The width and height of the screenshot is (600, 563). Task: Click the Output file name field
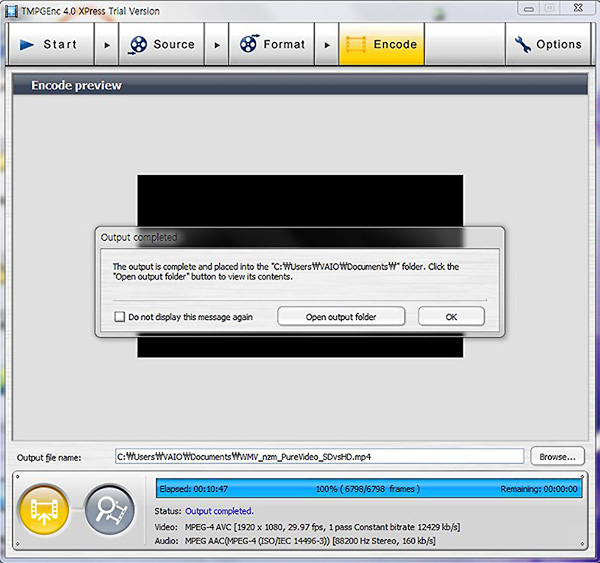319,456
